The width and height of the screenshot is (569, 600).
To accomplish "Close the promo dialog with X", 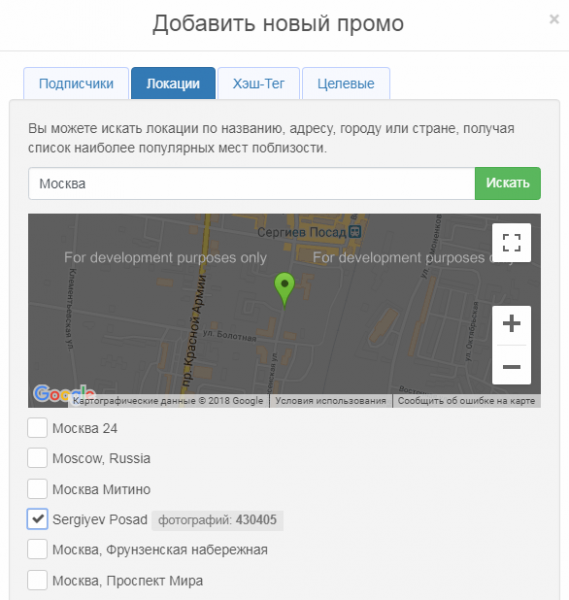I will [x=554, y=19].
